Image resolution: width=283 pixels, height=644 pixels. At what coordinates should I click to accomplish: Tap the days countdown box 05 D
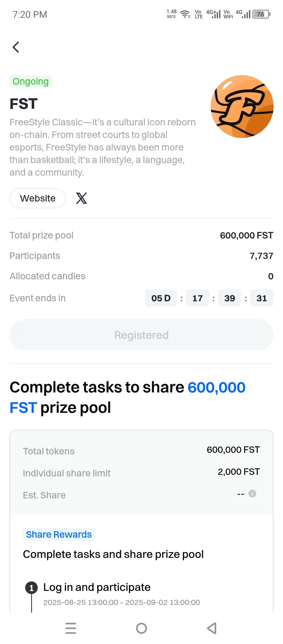tap(161, 298)
